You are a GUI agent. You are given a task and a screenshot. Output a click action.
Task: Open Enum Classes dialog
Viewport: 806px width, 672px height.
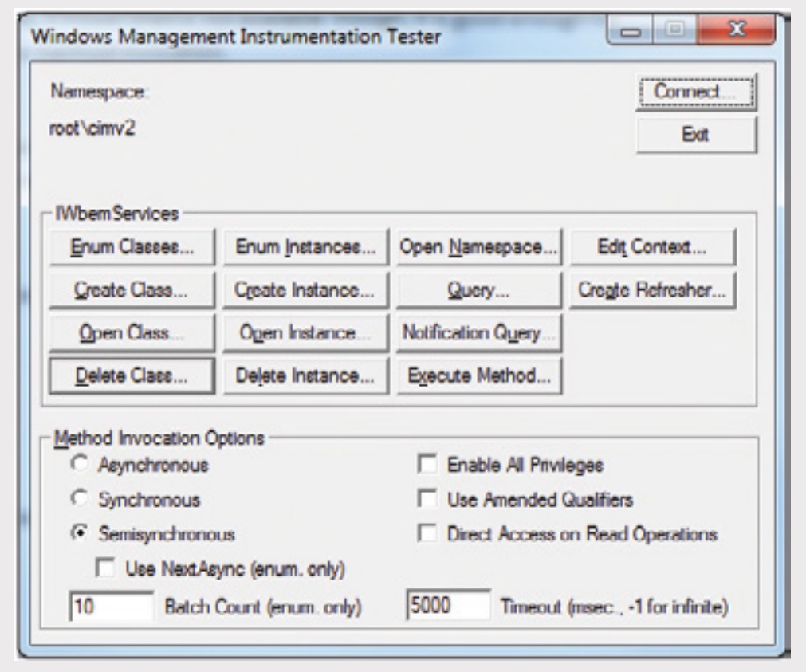132,249
